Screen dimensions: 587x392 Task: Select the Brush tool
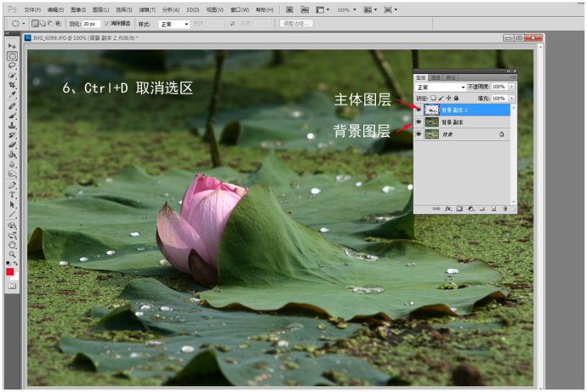(12, 116)
